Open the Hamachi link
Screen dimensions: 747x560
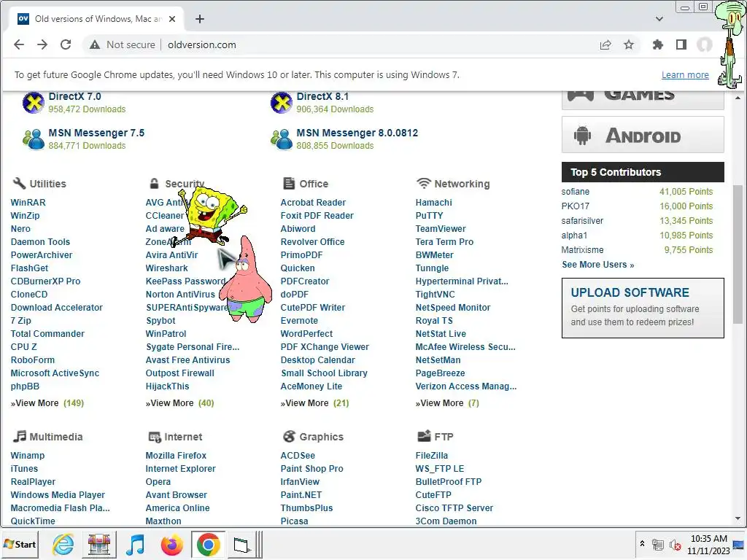(433, 203)
